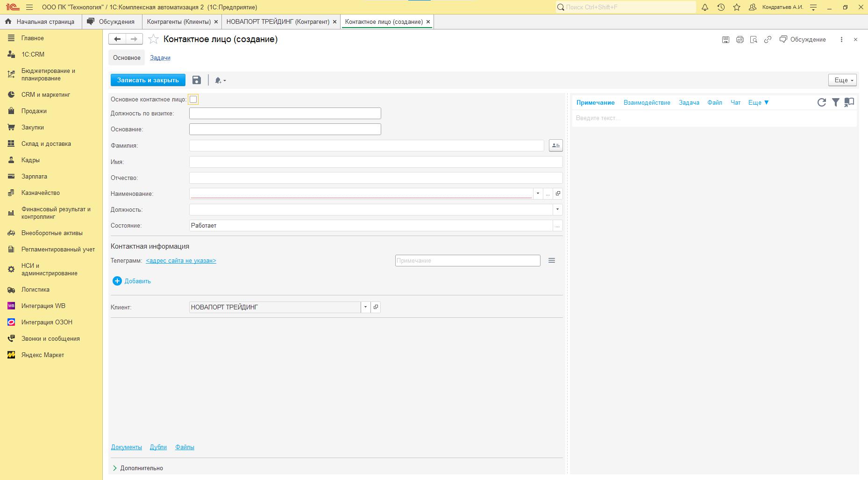
Task: Switch to the Контрагенты (Клиенты) tab
Action: [x=178, y=22]
